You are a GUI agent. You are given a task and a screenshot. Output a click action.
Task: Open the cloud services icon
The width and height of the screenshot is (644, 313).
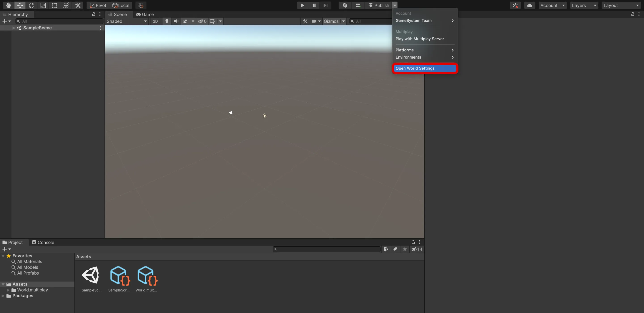coord(530,5)
